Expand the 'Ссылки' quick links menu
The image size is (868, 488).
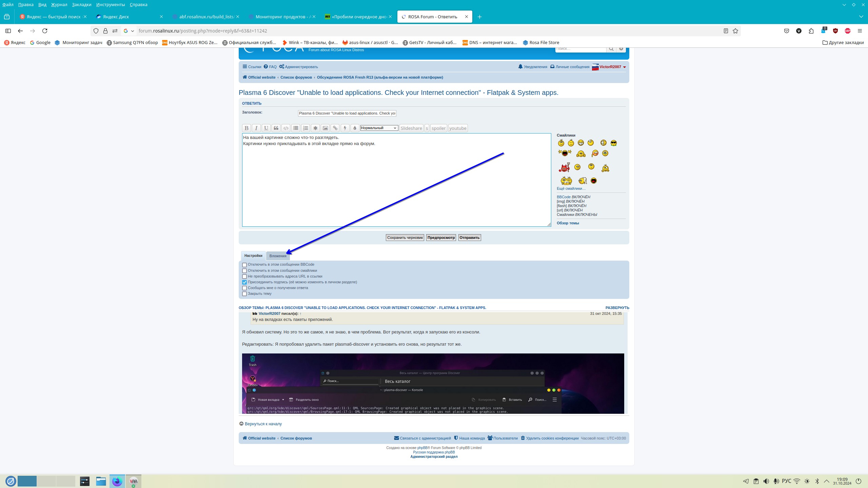click(x=252, y=67)
